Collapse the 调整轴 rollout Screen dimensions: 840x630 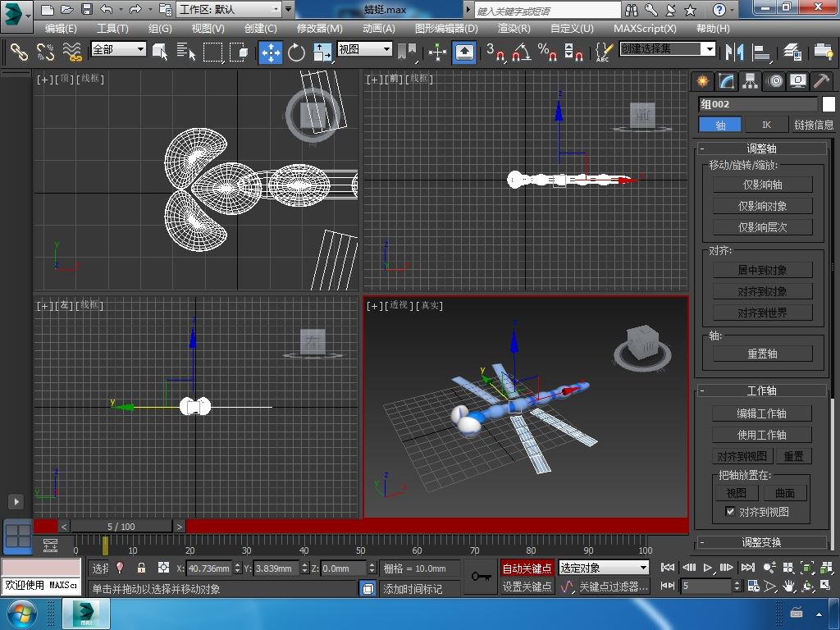(x=761, y=148)
